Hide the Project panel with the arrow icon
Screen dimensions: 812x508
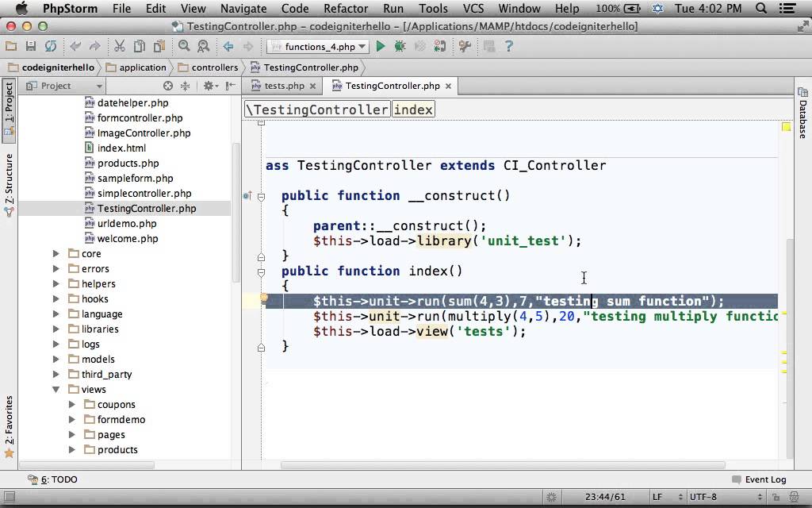pos(231,86)
